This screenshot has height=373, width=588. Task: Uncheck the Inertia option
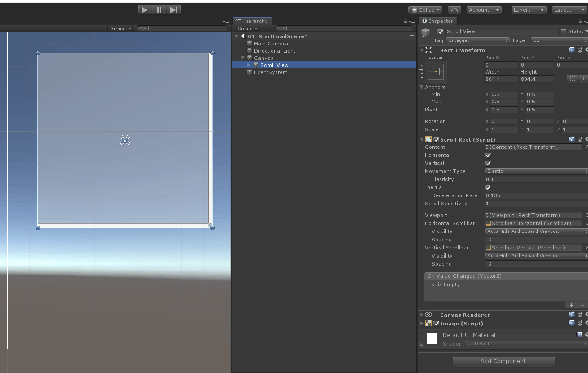pos(488,187)
